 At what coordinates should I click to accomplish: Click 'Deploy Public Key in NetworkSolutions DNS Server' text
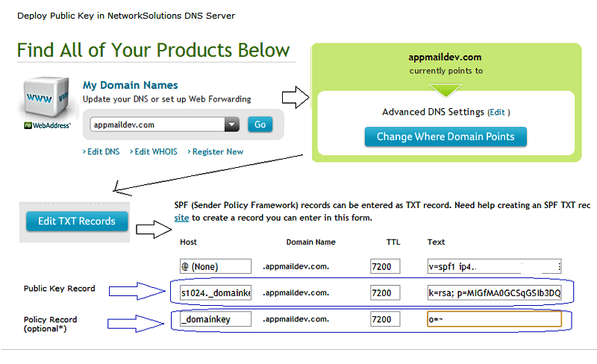[x=126, y=16]
